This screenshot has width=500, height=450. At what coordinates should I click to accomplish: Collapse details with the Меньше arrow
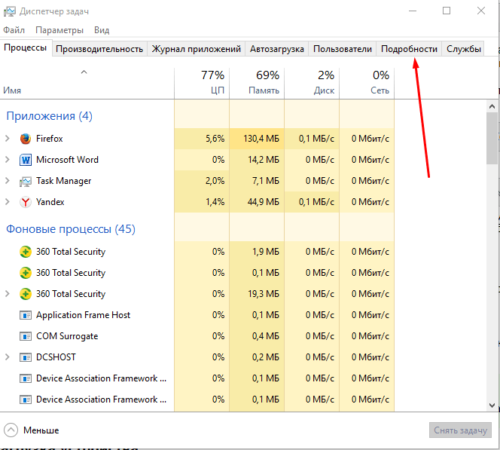[11, 430]
